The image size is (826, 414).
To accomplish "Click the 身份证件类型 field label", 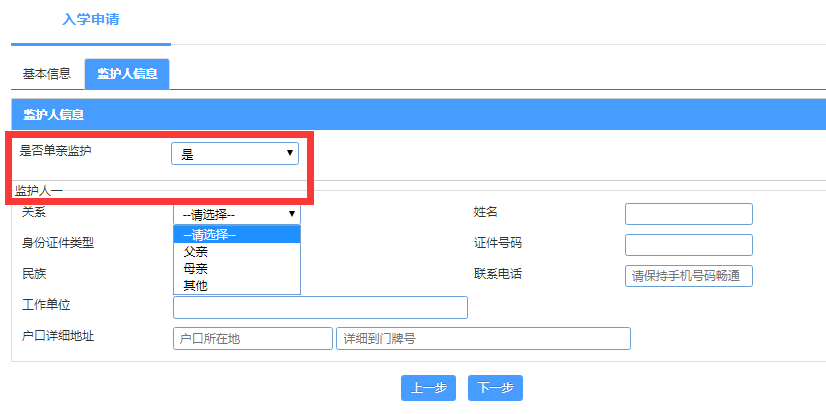I will [58, 243].
